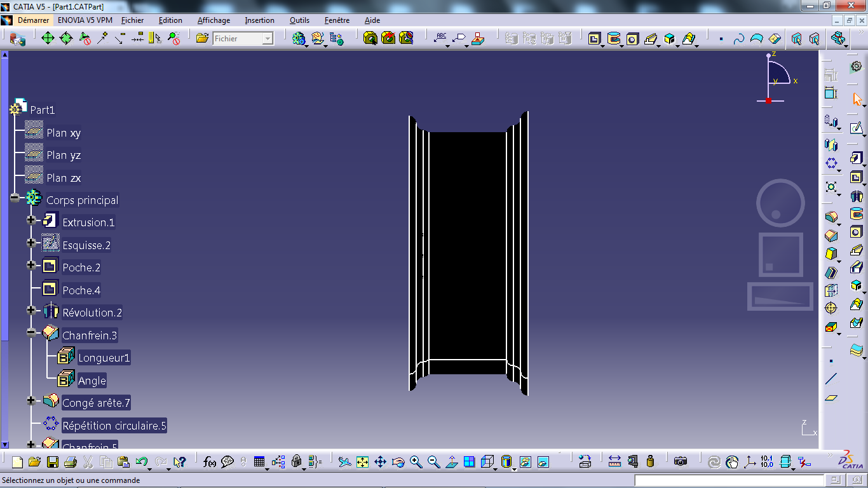The width and height of the screenshot is (868, 488).
Task: Click the camera Capture icon
Action: tap(681, 462)
